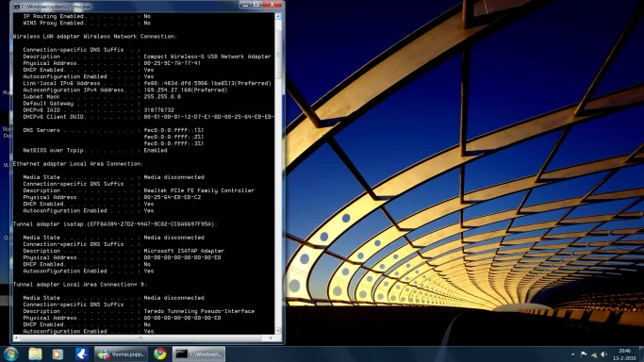Click the cmd vertical scrollbar thumb
Screen dimensions: 644x362
(278, 54)
